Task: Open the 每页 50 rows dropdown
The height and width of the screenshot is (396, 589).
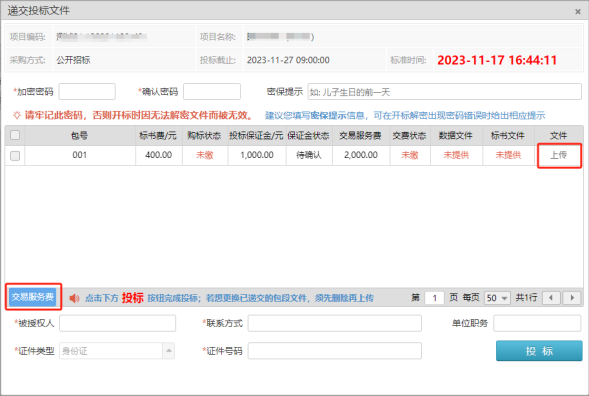Action: click(497, 298)
